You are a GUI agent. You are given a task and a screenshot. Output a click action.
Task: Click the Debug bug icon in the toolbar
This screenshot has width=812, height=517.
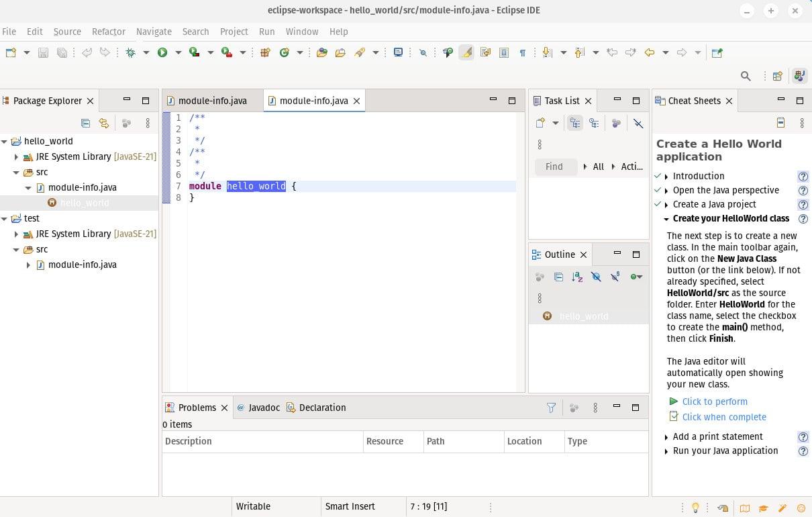pyautogui.click(x=130, y=52)
